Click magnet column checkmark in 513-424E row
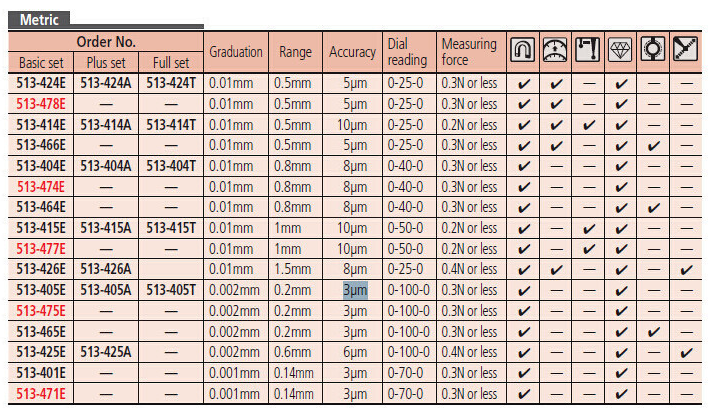The image size is (710, 408). click(523, 83)
